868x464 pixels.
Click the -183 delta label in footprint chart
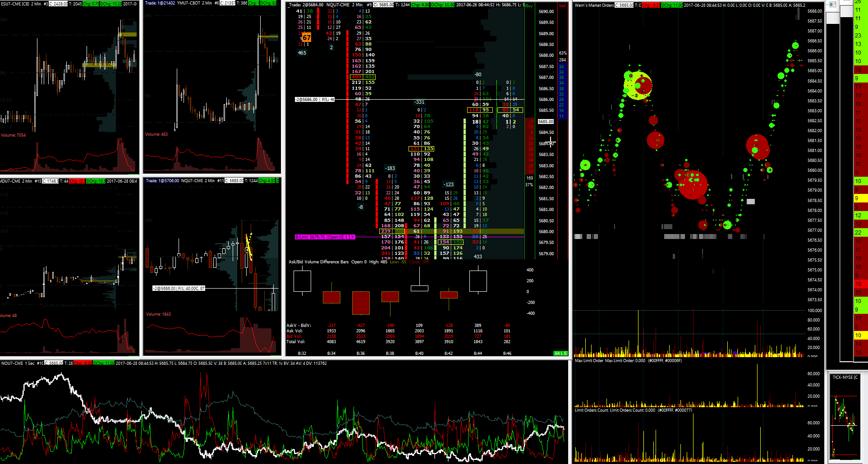click(390, 168)
